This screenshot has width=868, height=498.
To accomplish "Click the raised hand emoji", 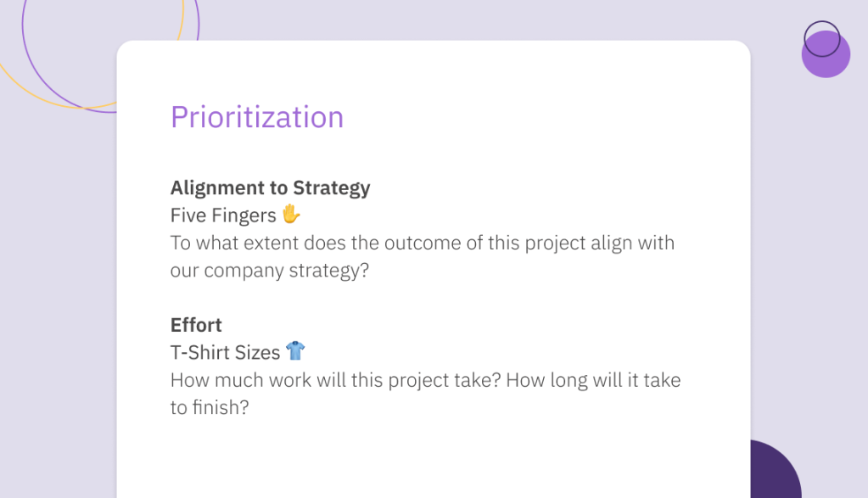I will (x=291, y=214).
